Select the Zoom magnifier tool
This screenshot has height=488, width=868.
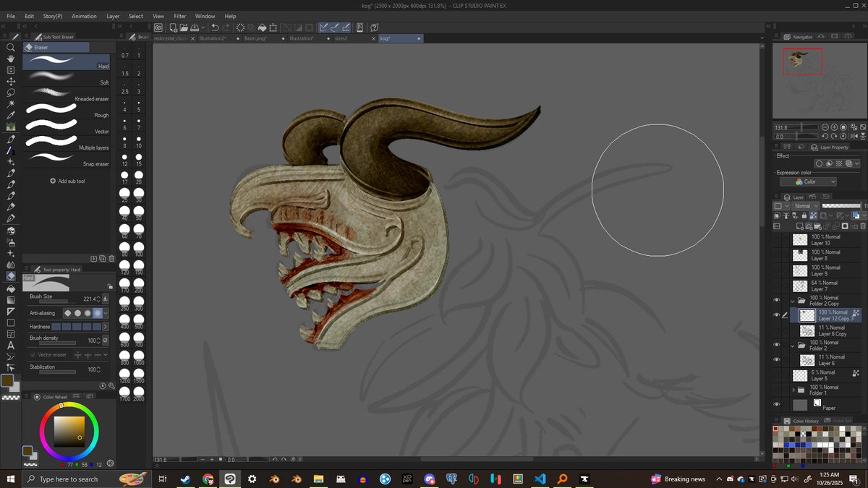click(x=11, y=48)
